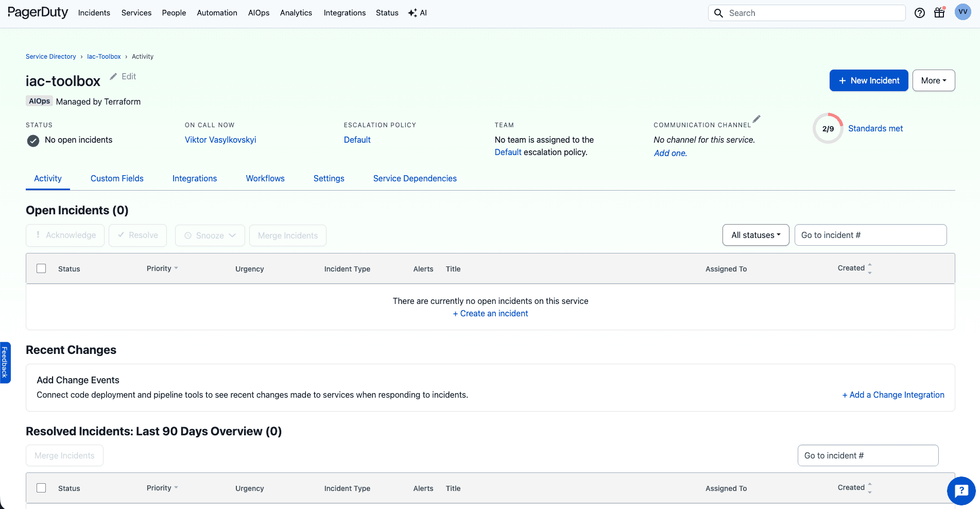Open the Integrations top menu
The width and height of the screenshot is (980, 509).
click(345, 13)
